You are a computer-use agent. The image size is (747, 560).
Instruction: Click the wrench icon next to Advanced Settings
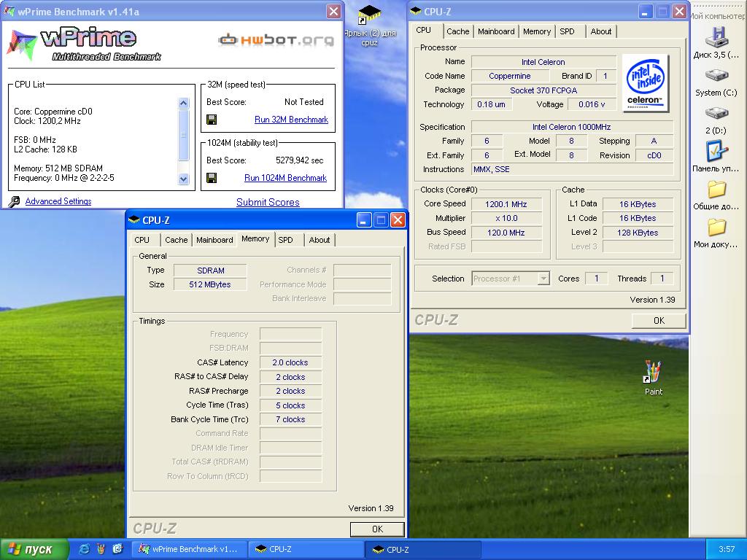[15, 201]
